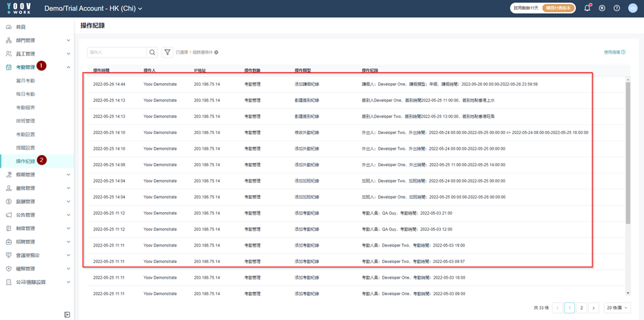Go to page 2
This screenshot has width=644, height=320.
582,308
